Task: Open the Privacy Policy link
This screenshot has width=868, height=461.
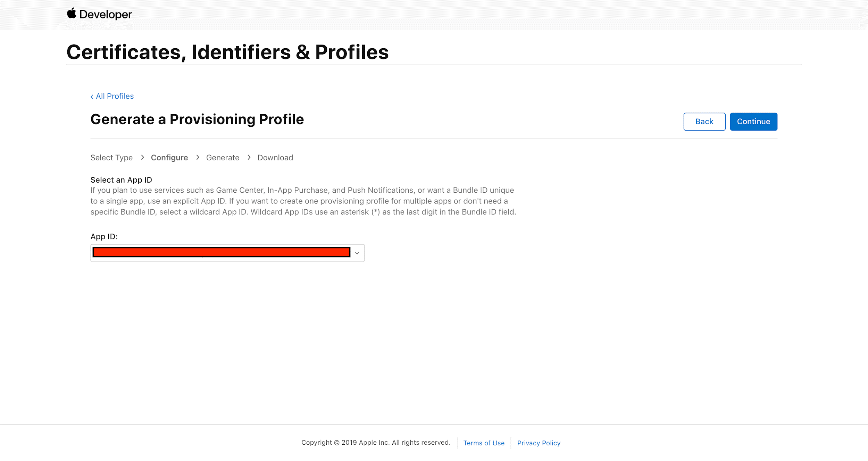Action: (x=539, y=443)
